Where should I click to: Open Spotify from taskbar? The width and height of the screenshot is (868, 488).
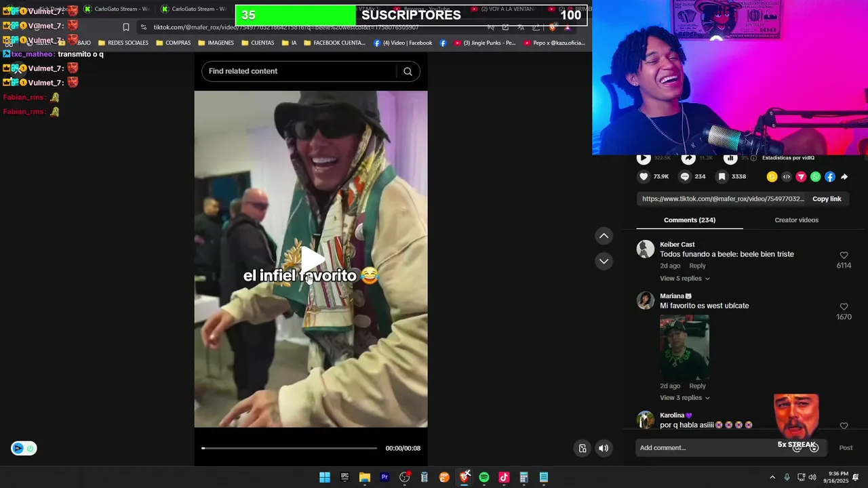click(x=484, y=477)
